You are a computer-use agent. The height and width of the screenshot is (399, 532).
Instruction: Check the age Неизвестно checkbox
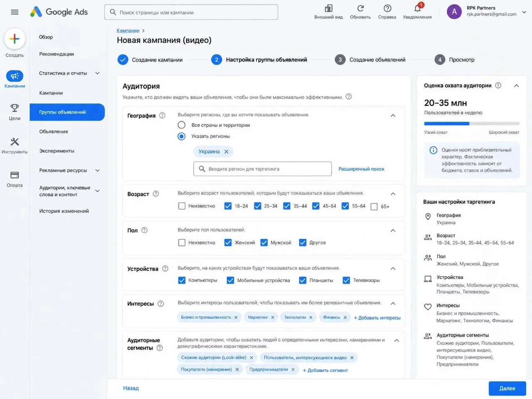pyautogui.click(x=182, y=206)
